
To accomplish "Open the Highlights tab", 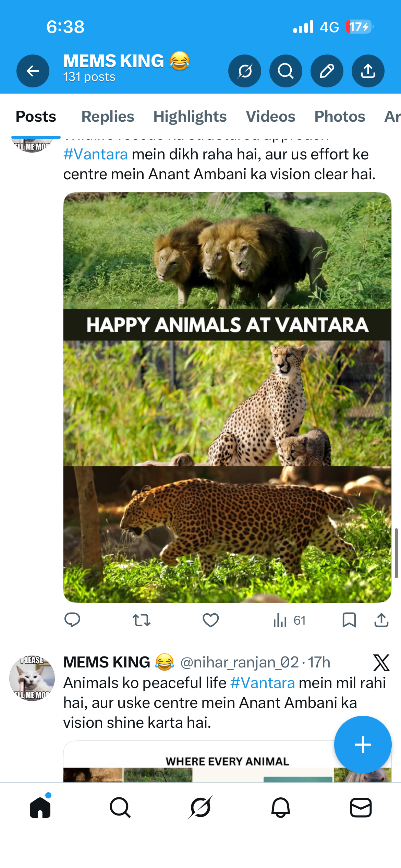I will pyautogui.click(x=190, y=117).
